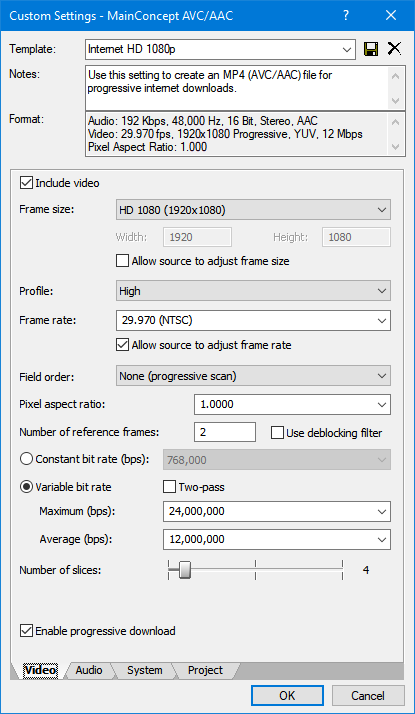
Task: Click the Cancel button
Action: 368,696
